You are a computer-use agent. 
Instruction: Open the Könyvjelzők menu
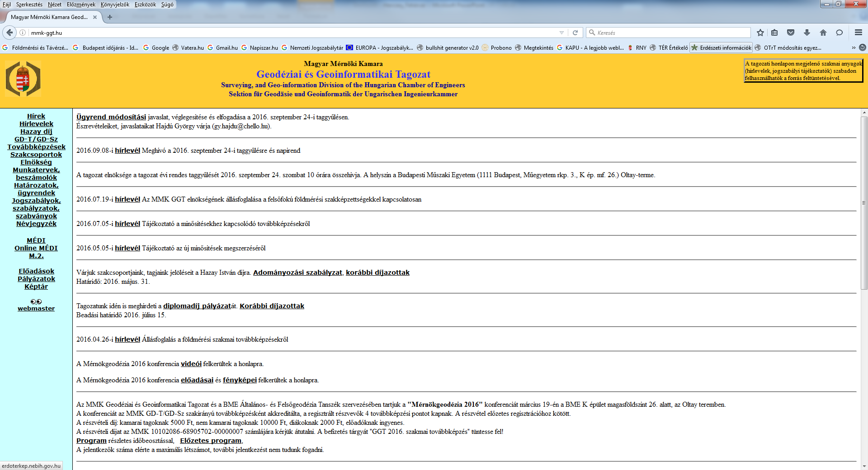coord(115,4)
